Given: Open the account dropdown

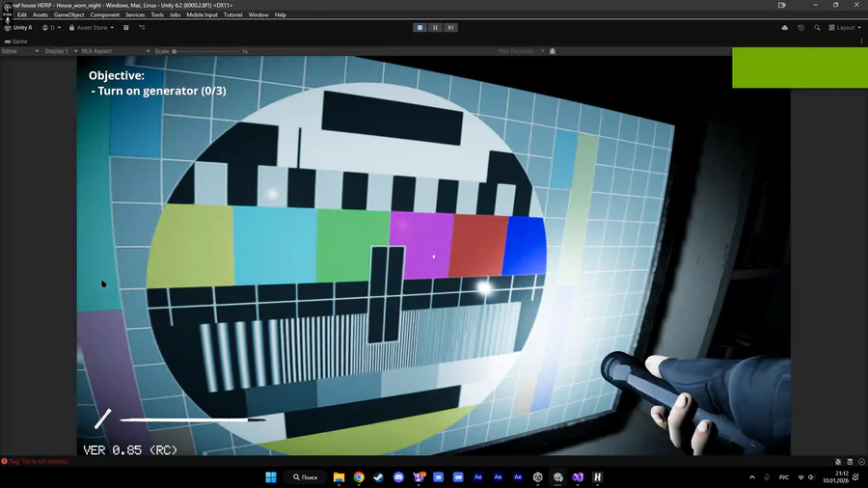Looking at the screenshot, I should coord(51,28).
